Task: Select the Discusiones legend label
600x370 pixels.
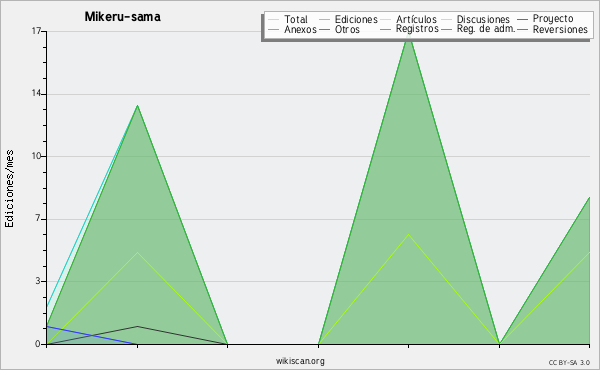Action: tap(483, 19)
